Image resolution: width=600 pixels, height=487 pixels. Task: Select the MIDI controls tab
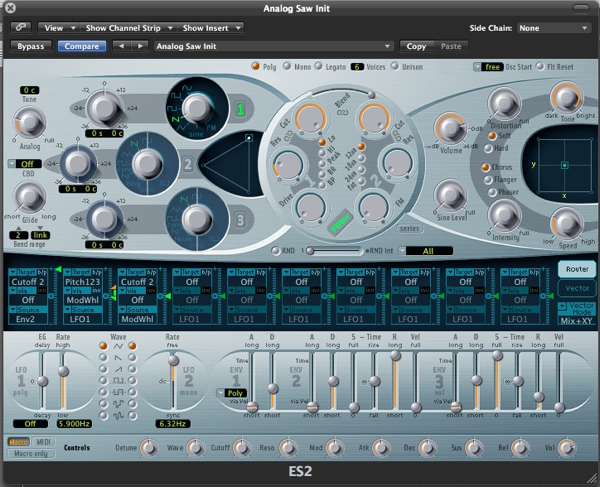tap(43, 442)
